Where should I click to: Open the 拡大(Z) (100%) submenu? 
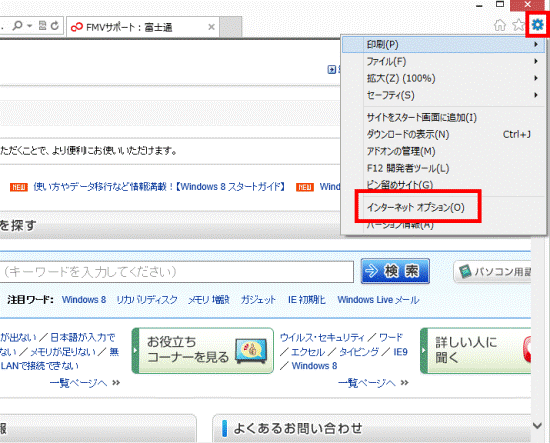(x=444, y=78)
